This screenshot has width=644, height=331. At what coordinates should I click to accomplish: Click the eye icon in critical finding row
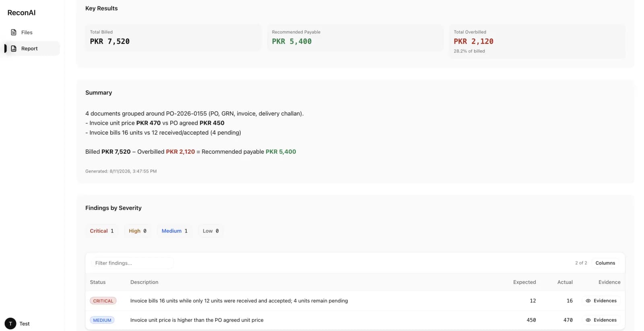(x=588, y=301)
